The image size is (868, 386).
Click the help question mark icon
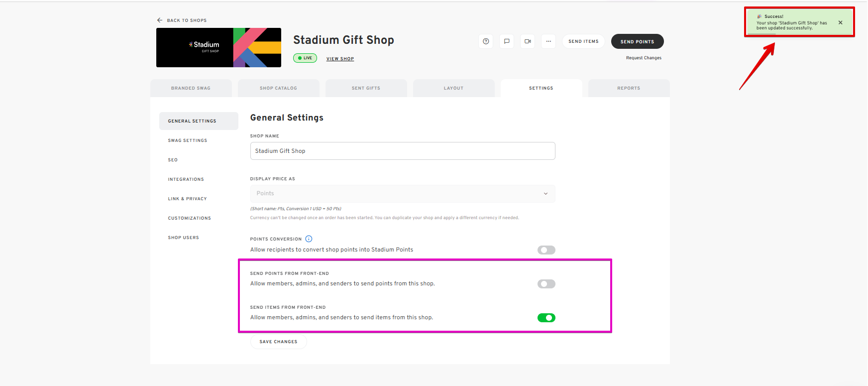[x=486, y=41]
